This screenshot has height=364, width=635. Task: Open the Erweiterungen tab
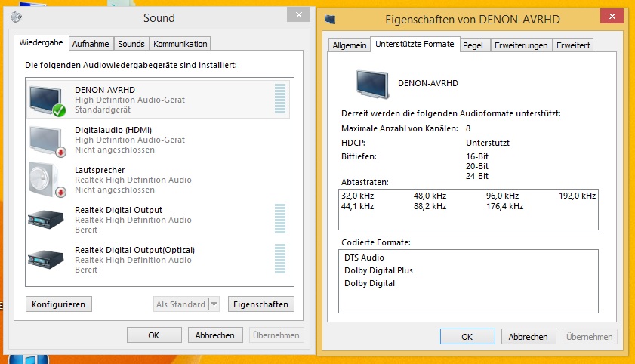click(x=521, y=45)
